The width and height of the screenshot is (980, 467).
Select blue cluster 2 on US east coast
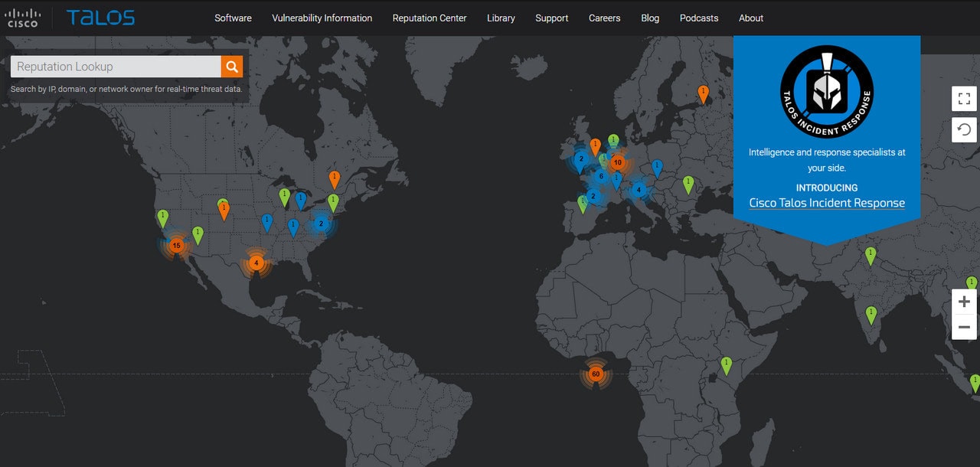[321, 224]
